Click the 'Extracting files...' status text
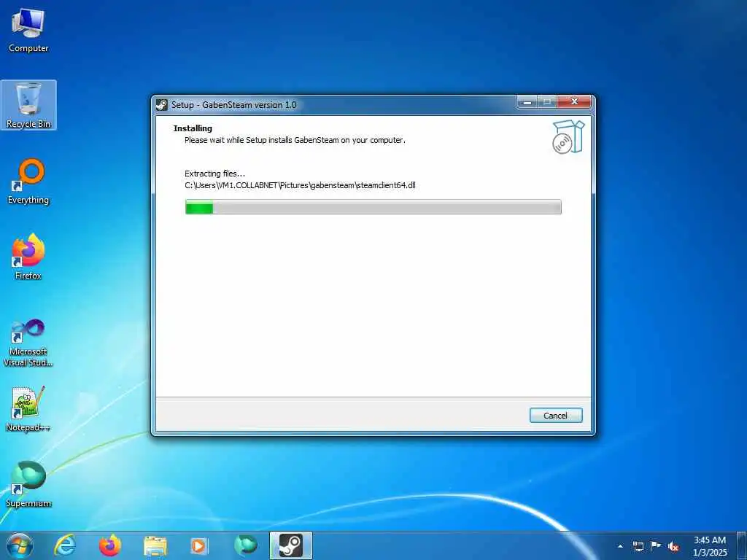The height and width of the screenshot is (560, 747). (215, 174)
